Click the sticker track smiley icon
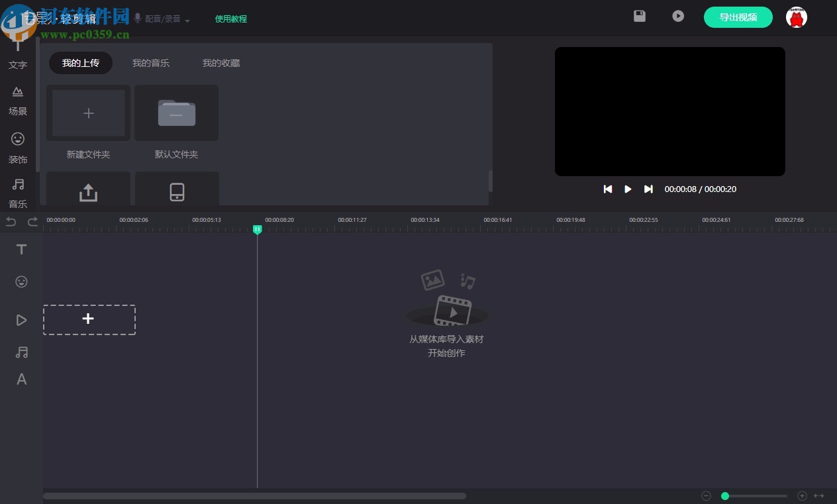837x504 pixels. coord(21,281)
